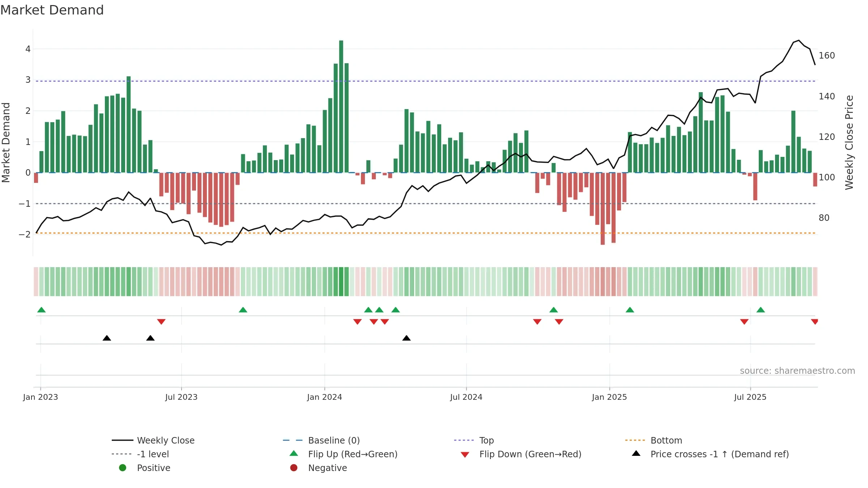Click middle of three red triangles after Jan 2024

374,322
